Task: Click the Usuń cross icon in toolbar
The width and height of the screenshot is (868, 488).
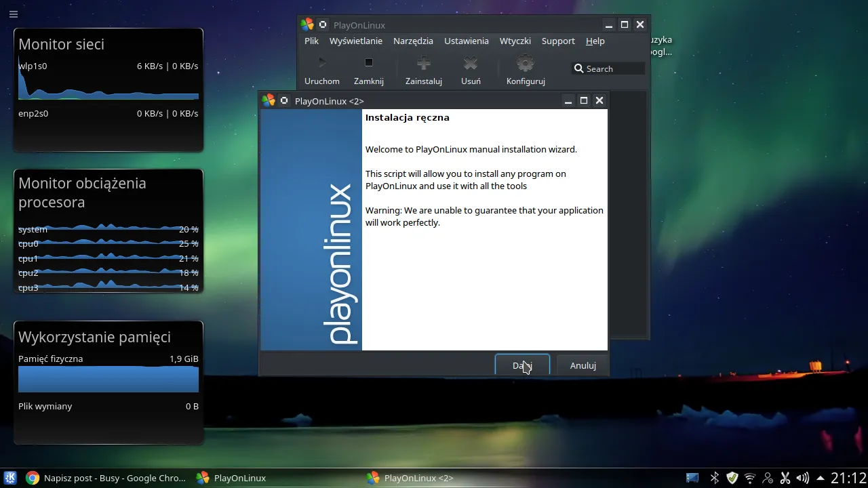Action: click(x=471, y=63)
